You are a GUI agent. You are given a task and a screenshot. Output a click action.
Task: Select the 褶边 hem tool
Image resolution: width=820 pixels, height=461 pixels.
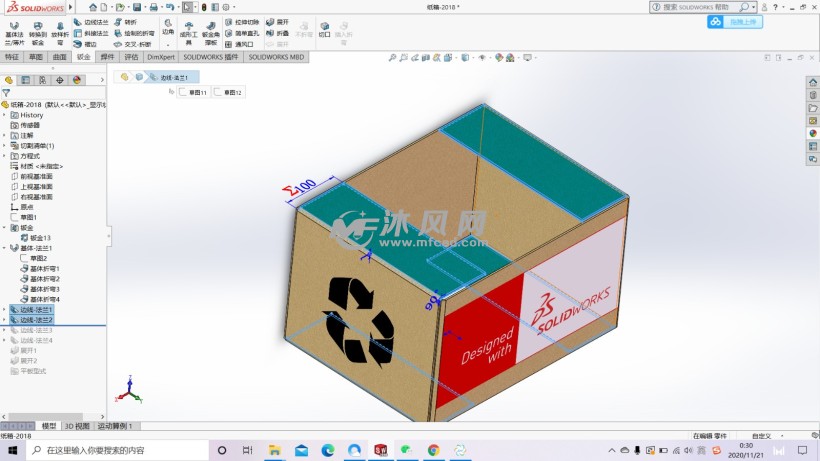coord(85,44)
